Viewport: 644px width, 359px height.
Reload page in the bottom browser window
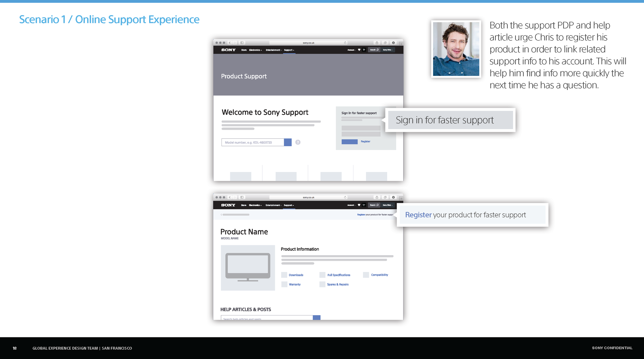345,197
